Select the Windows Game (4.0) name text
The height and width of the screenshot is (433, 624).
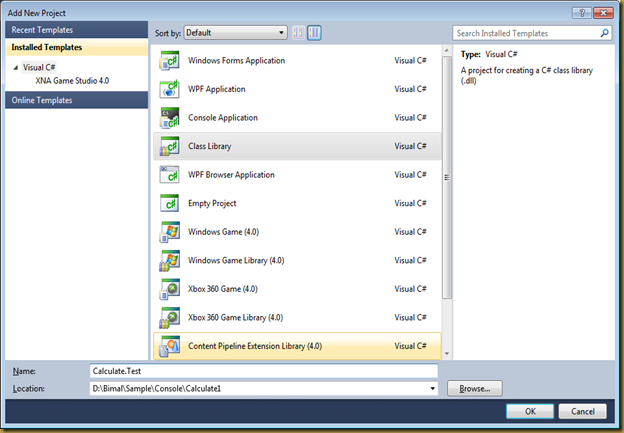click(x=223, y=232)
